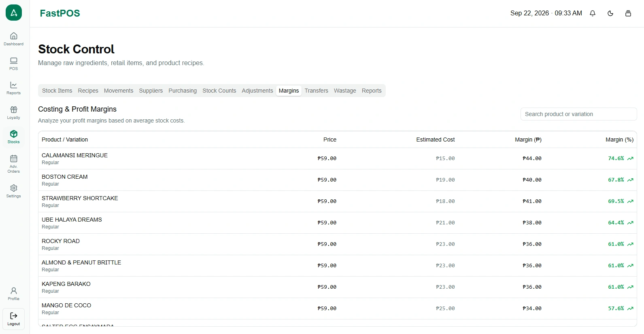Open the Movements tab
Viewport: 644px width, 334px height.
point(119,91)
